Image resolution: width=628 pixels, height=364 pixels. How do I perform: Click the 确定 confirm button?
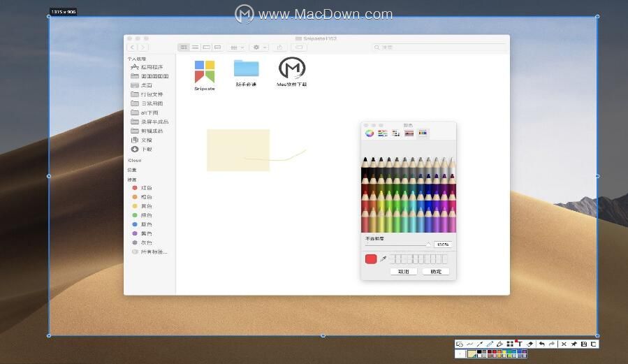tap(436, 272)
